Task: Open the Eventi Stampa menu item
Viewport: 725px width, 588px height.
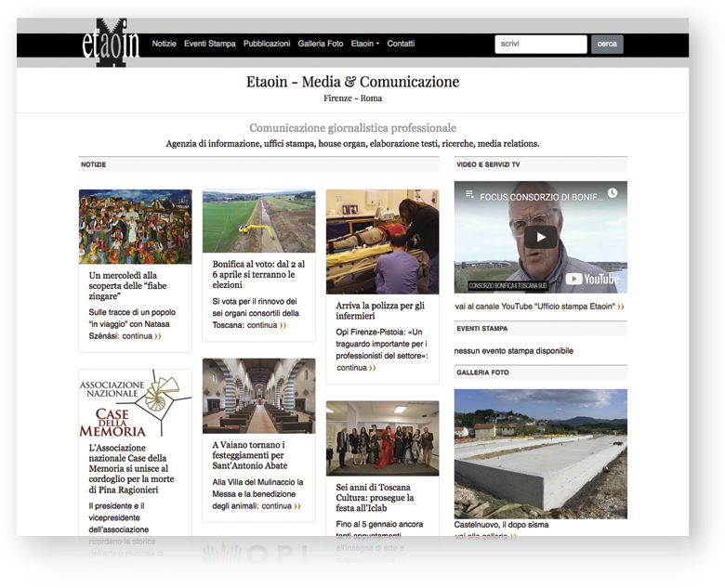Action: (210, 44)
